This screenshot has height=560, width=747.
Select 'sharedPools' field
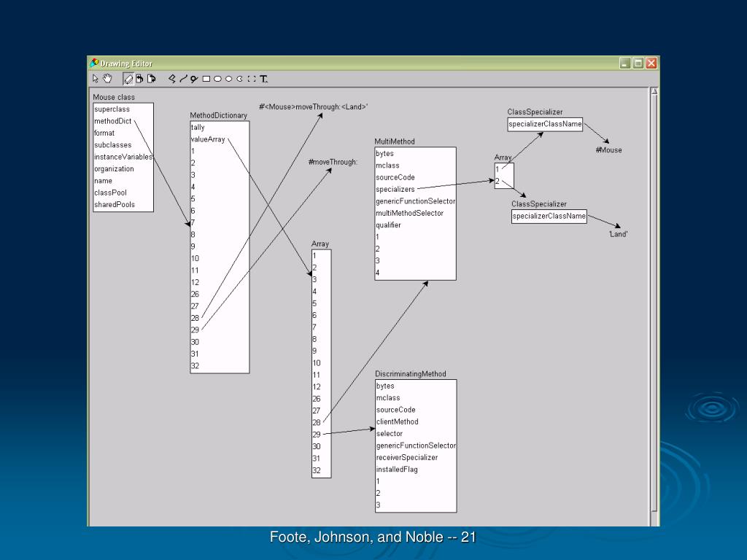(x=115, y=204)
